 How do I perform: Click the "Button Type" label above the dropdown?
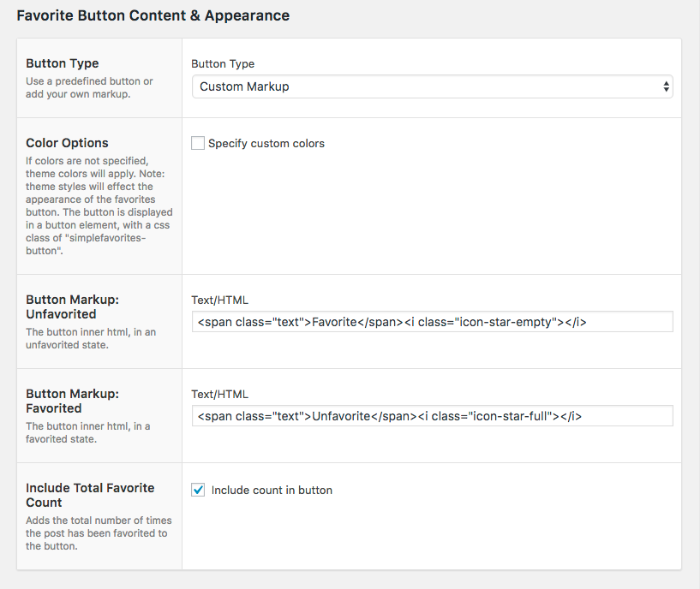click(223, 63)
